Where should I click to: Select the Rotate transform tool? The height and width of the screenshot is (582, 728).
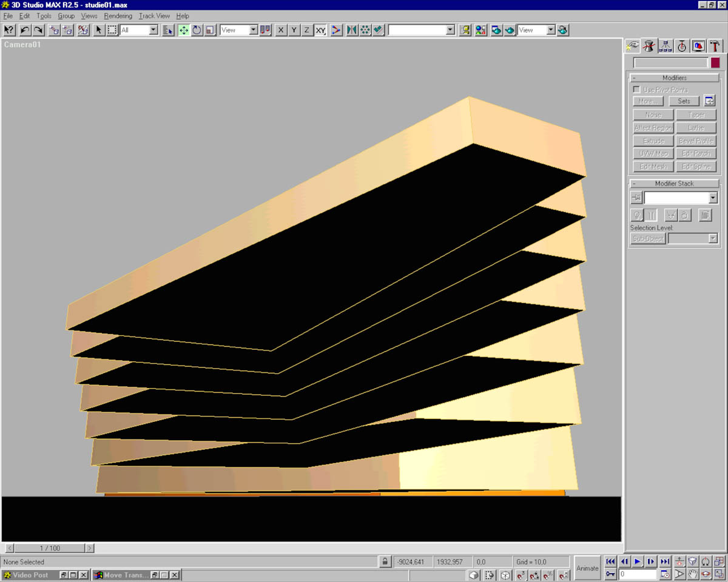pyautogui.click(x=197, y=30)
